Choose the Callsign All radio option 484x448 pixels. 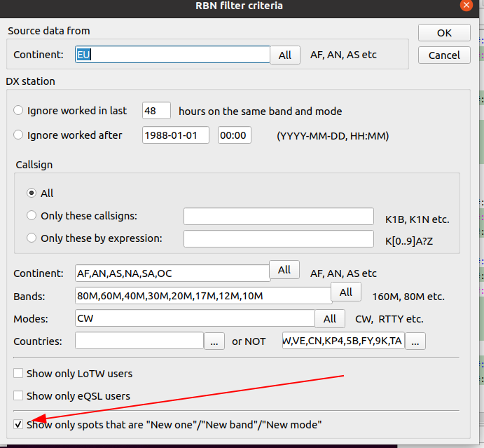[32, 193]
